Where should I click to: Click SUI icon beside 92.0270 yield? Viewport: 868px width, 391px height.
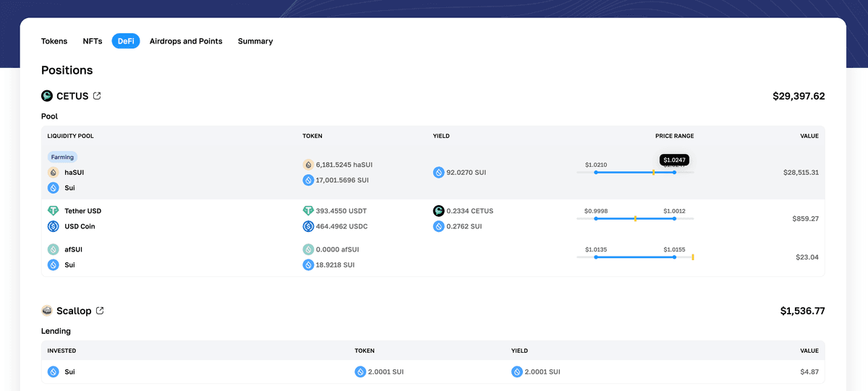pyautogui.click(x=438, y=173)
